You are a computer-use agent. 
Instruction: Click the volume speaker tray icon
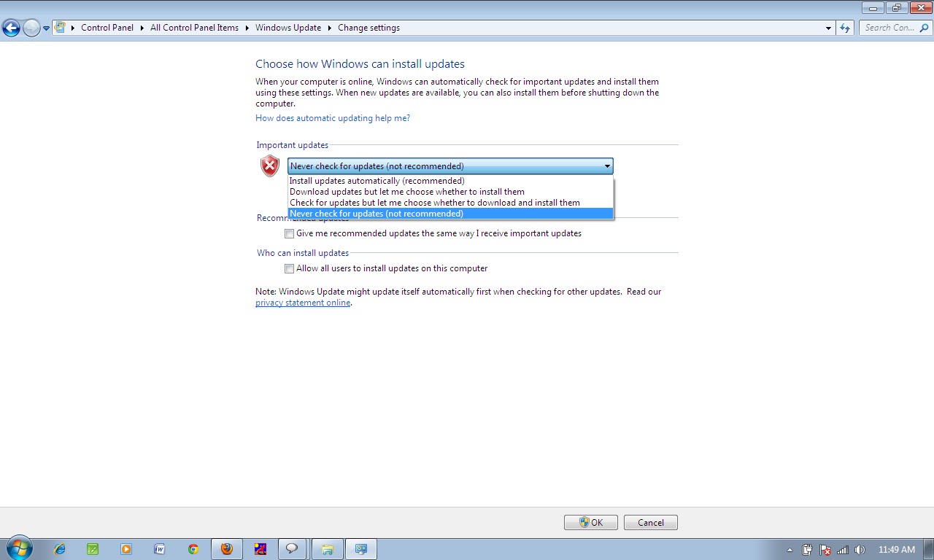[860, 550]
